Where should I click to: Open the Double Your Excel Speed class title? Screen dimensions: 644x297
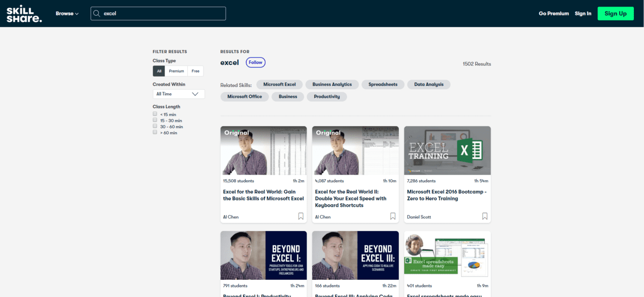[351, 198]
